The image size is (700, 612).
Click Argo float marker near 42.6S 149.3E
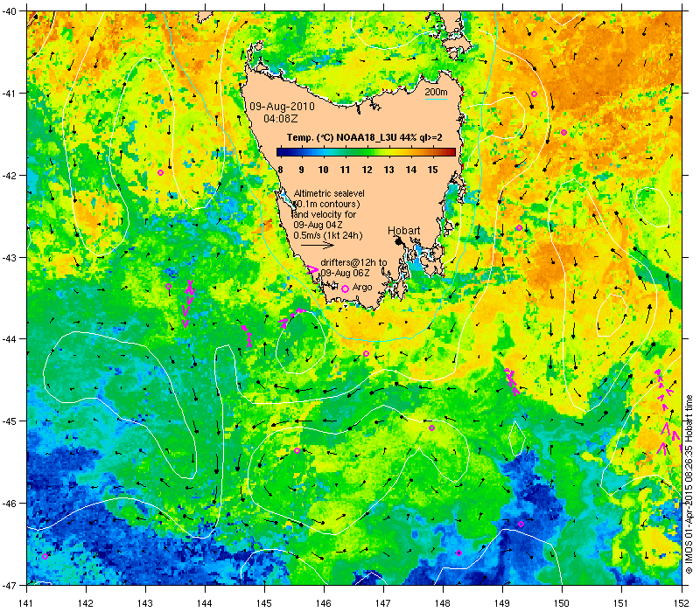(519, 227)
